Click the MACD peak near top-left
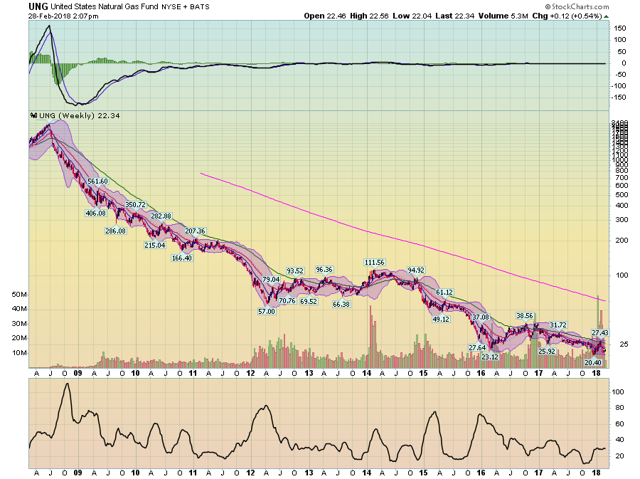 pyautogui.click(x=49, y=27)
